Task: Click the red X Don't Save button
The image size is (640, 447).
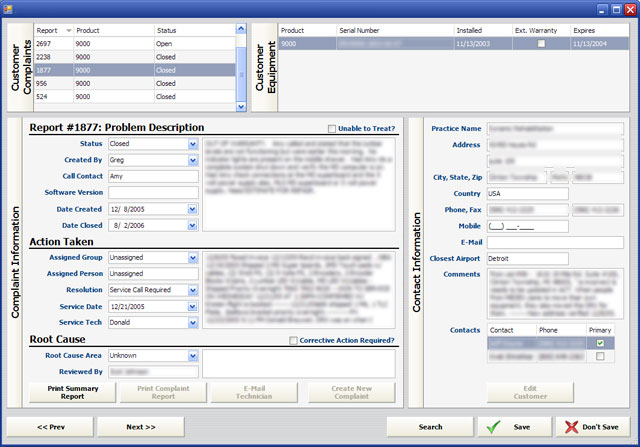Action: coord(592,427)
